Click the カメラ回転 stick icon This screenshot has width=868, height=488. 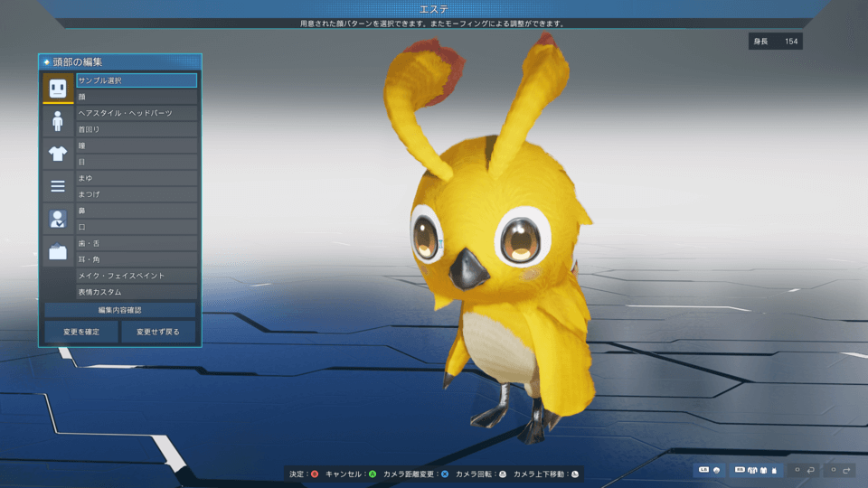pyautogui.click(x=503, y=474)
